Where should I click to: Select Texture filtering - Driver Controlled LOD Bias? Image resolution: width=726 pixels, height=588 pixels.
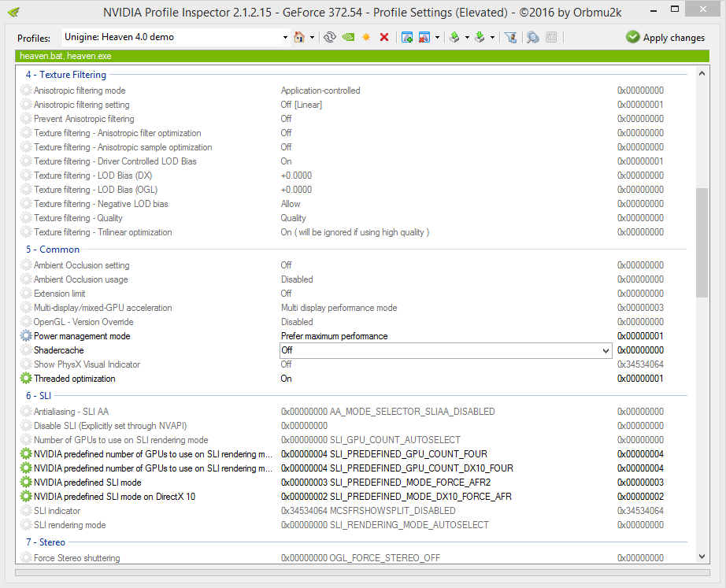115,161
